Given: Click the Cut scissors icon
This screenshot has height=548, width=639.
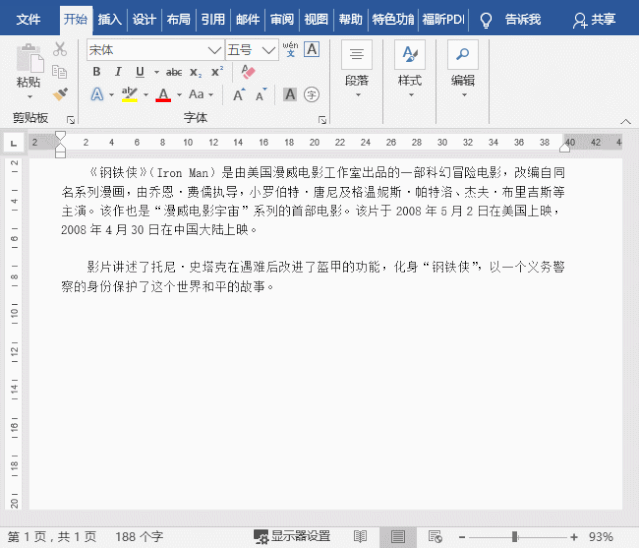Looking at the screenshot, I should pyautogui.click(x=60, y=49).
